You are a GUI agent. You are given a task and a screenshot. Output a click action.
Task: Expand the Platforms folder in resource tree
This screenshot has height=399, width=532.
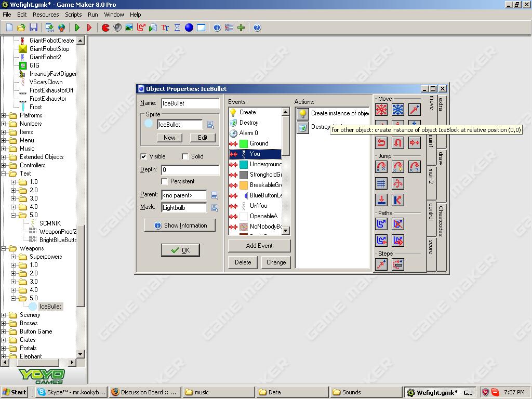coord(4,115)
